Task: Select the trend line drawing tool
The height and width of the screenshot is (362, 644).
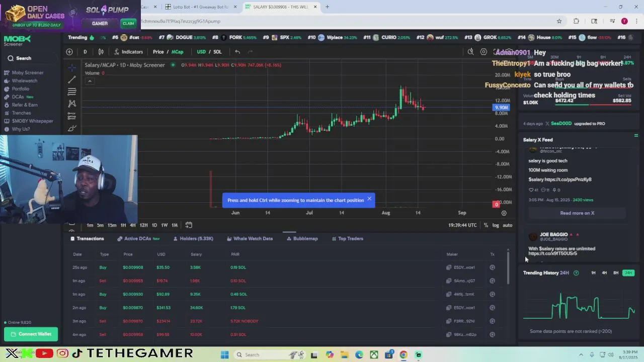Action: [72, 79]
